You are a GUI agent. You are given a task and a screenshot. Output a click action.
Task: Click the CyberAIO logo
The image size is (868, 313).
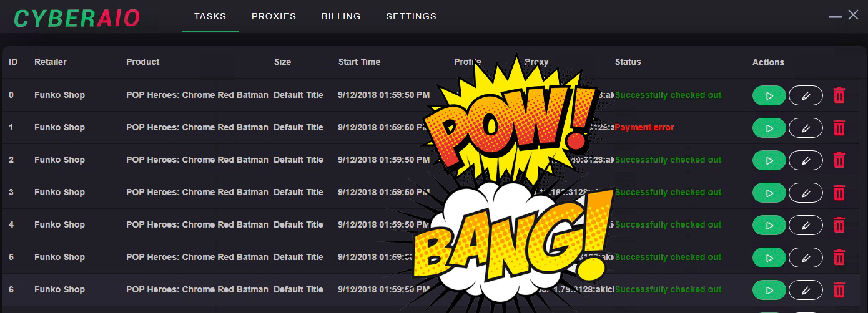click(77, 18)
